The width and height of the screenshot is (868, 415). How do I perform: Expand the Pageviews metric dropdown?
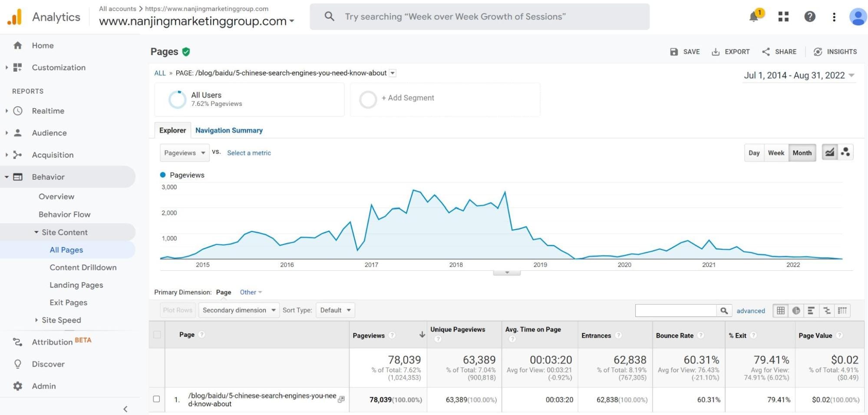(x=184, y=152)
